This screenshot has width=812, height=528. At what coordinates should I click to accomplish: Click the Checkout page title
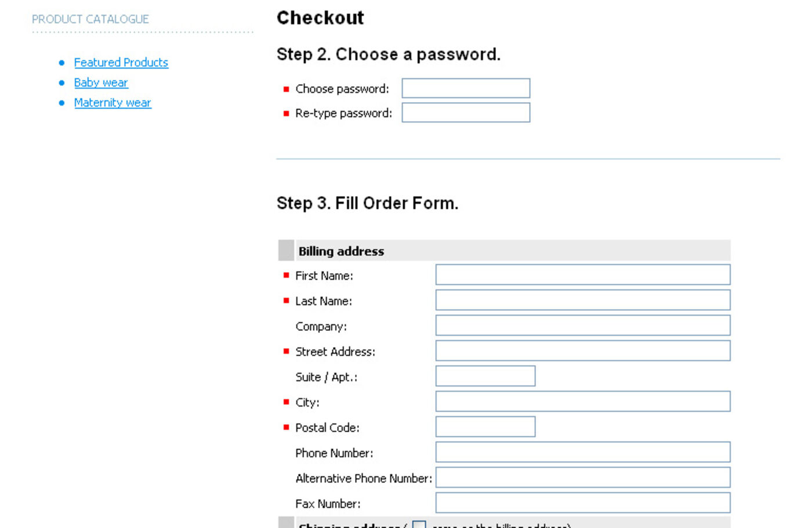[x=320, y=18]
